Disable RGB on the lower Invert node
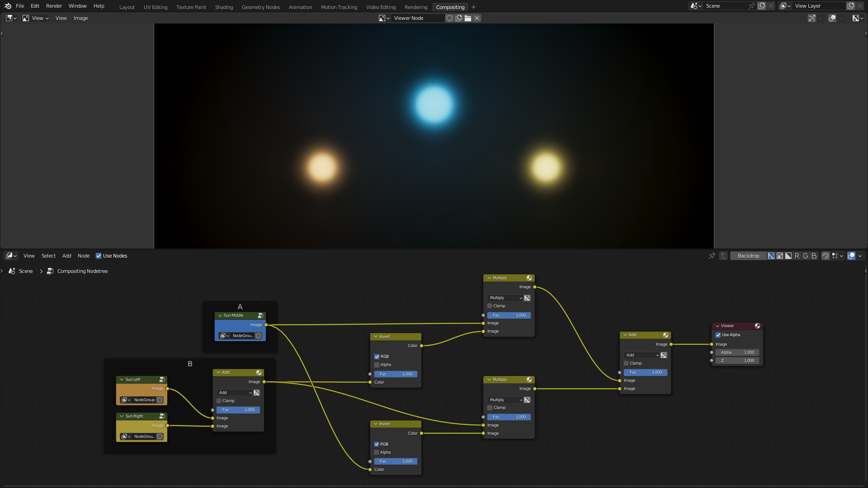 click(377, 444)
